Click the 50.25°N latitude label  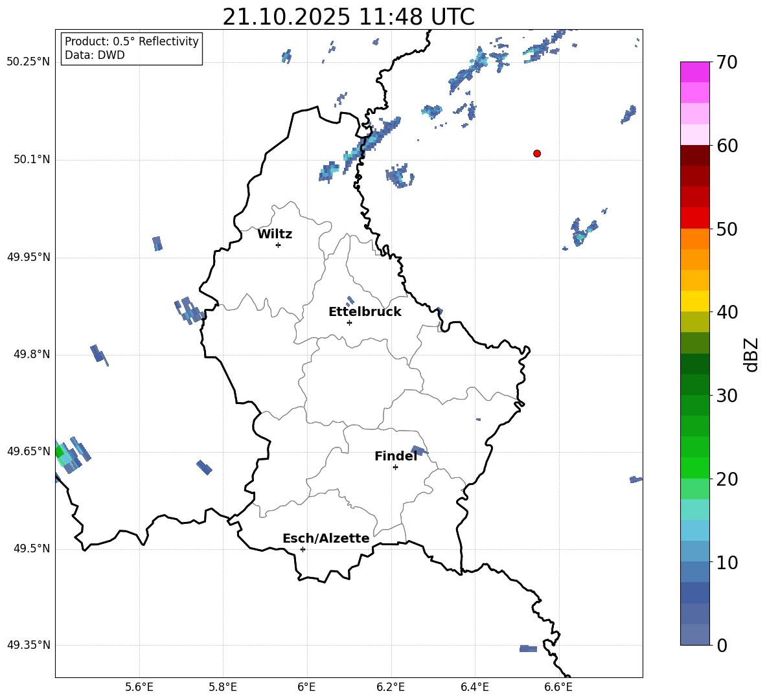point(29,62)
